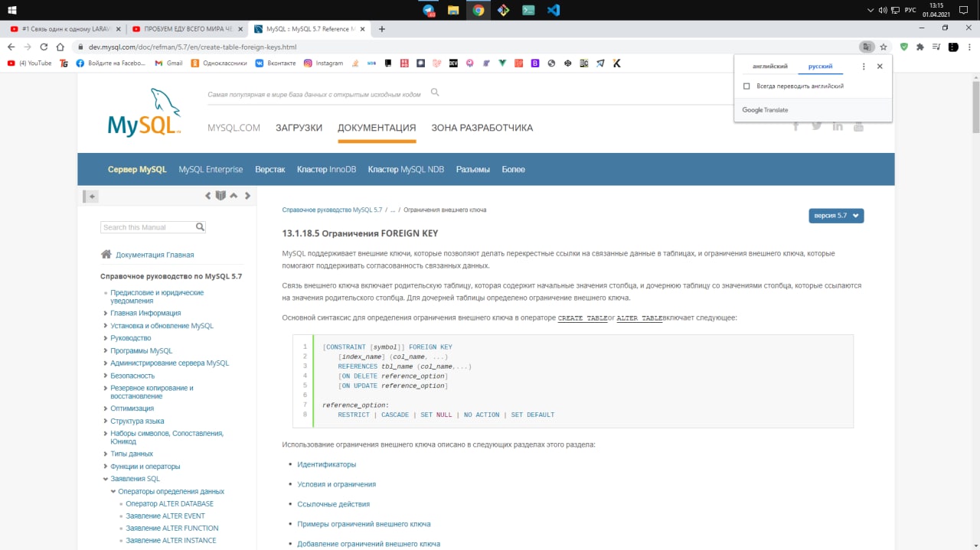Bookmark this page with the star icon

click(x=884, y=47)
